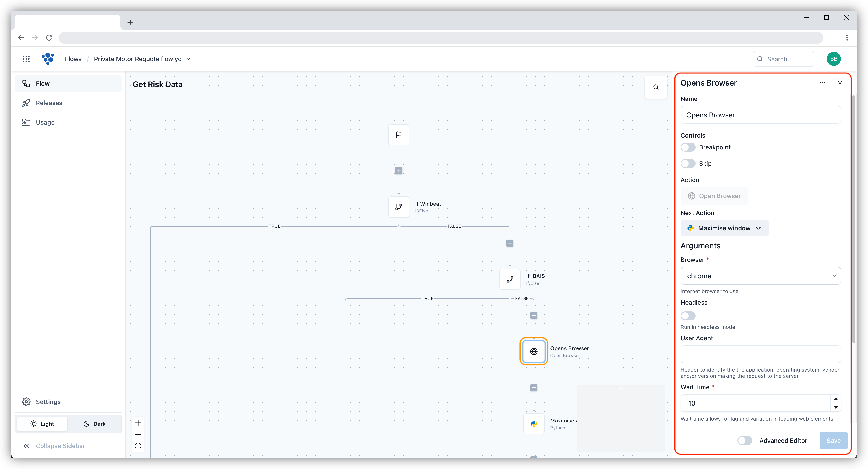The width and height of the screenshot is (868, 469).
Task: Click the flag start node icon
Action: 399,134
